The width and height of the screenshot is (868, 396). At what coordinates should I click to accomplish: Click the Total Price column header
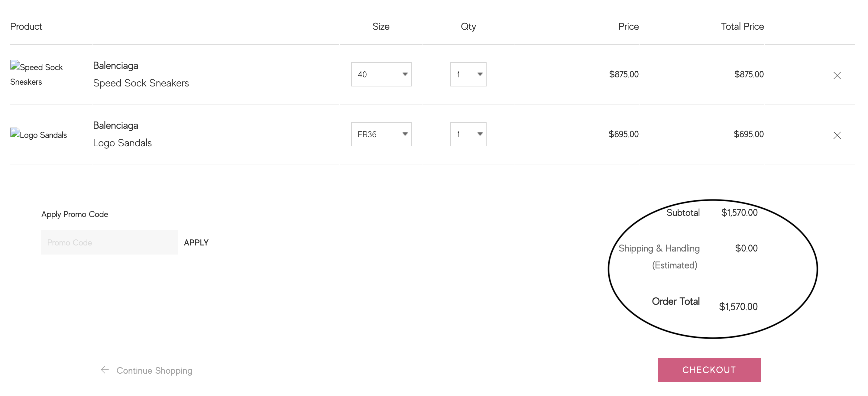coord(742,26)
